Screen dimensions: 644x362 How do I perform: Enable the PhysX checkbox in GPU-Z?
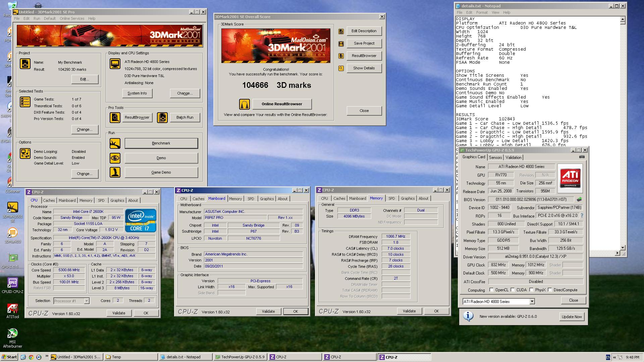[531, 290]
